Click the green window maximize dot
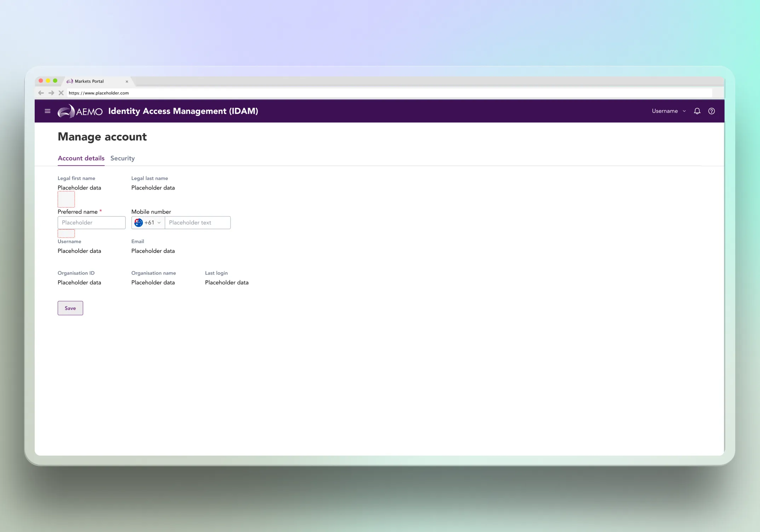The image size is (760, 532). 55,81
